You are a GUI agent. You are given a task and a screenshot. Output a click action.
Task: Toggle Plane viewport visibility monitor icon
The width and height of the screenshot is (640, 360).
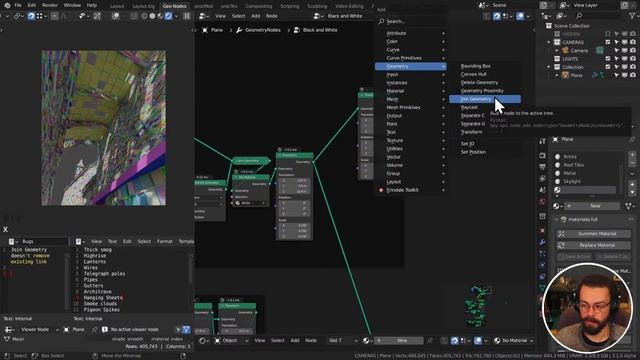click(x=624, y=76)
